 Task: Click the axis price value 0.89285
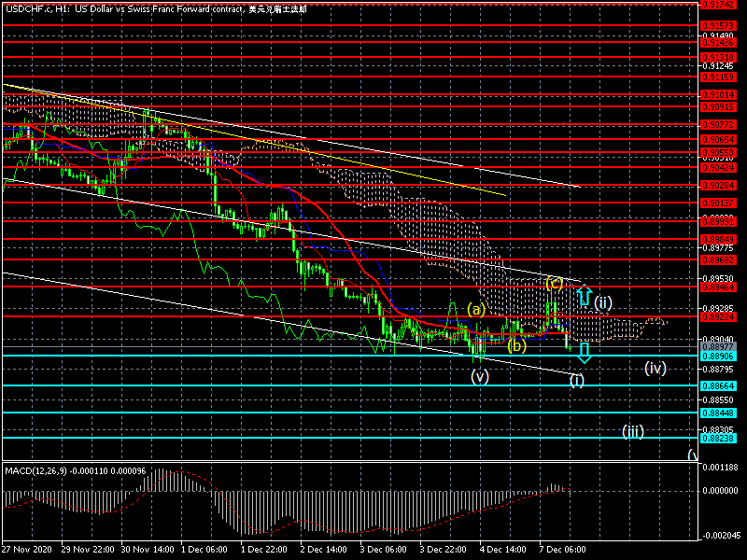click(x=718, y=308)
